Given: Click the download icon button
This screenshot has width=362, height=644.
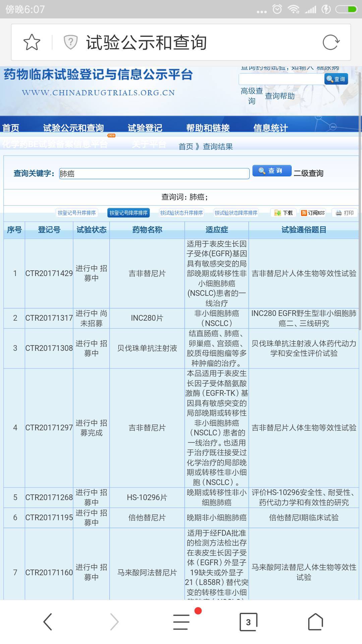Looking at the screenshot, I should (283, 213).
